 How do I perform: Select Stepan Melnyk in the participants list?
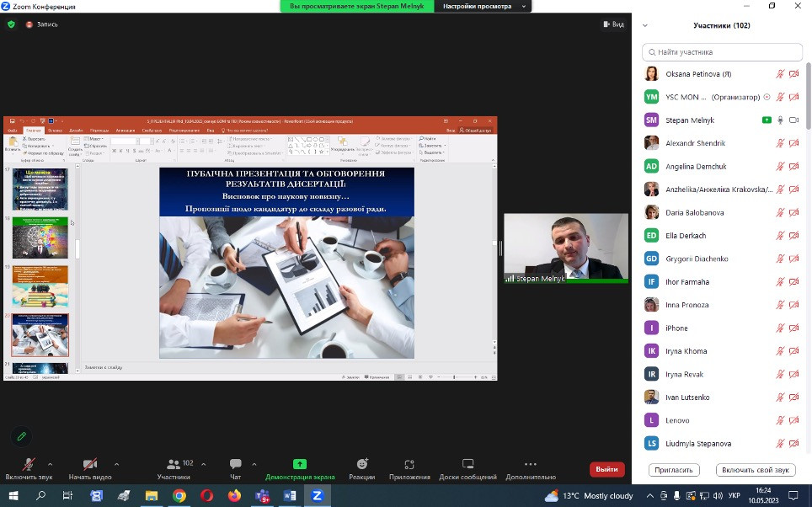coord(691,120)
